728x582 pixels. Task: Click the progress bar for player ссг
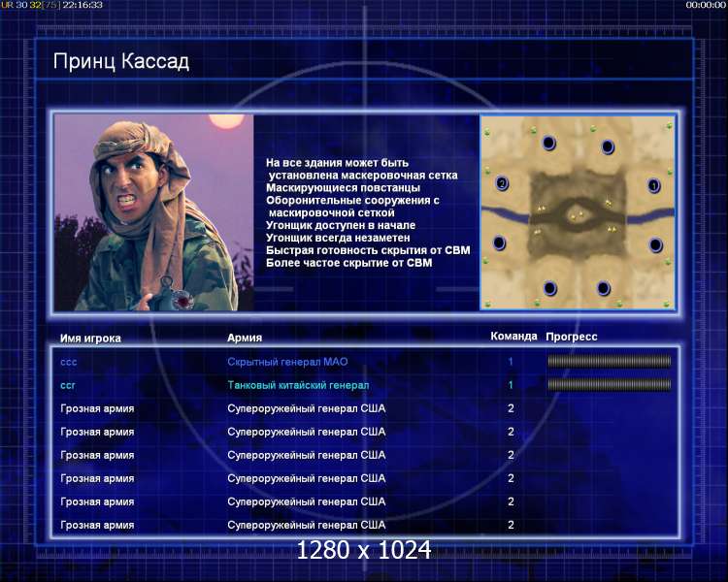coord(610,385)
